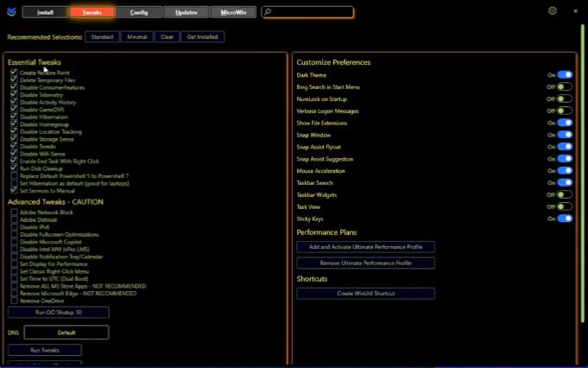Image resolution: width=588 pixels, height=368 pixels.
Task: Check Set Hibernation as default
Action: (14, 183)
